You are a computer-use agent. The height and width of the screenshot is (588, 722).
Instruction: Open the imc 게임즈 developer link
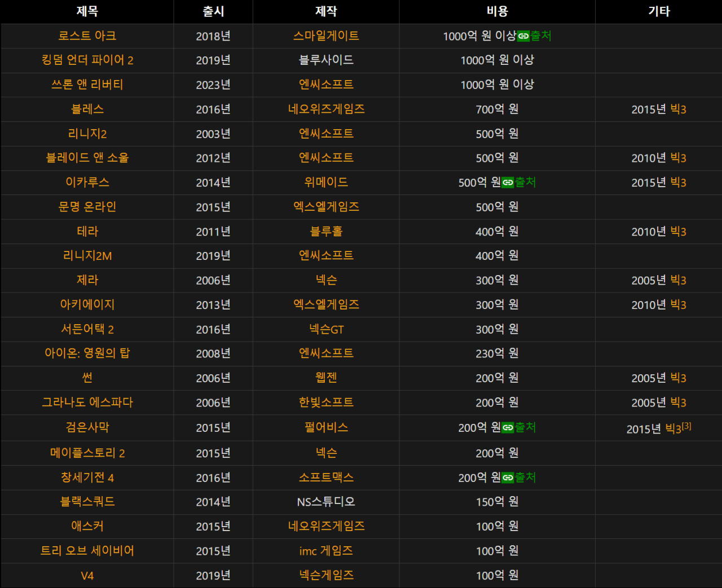tap(326, 551)
